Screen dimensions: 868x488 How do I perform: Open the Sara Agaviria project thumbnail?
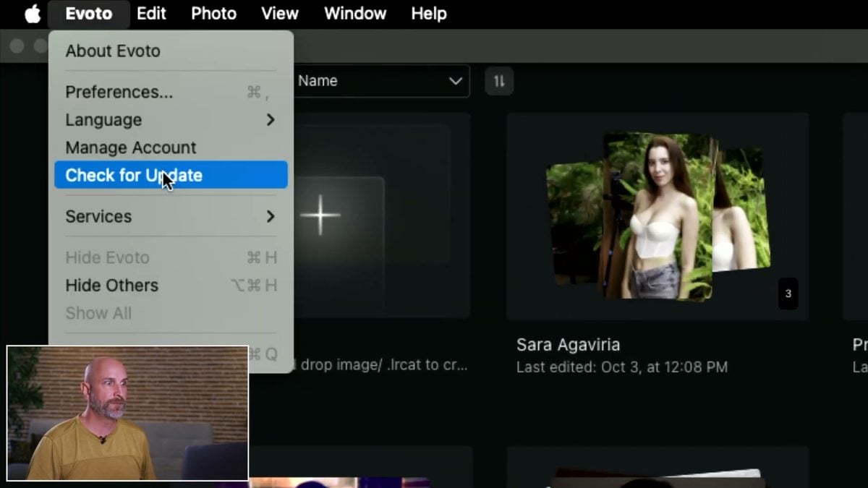coord(658,216)
